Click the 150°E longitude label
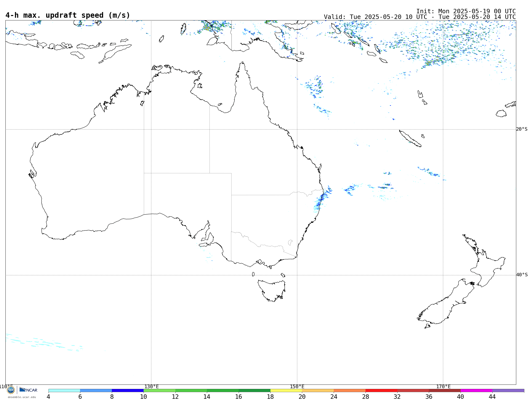Viewport: 532px width, 400px height. point(297,386)
